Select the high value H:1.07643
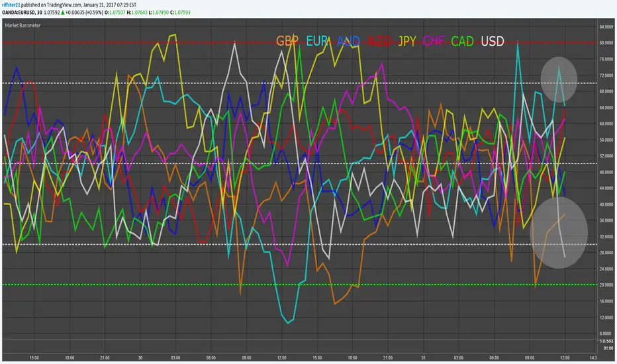The image size is (617, 364). (137, 13)
